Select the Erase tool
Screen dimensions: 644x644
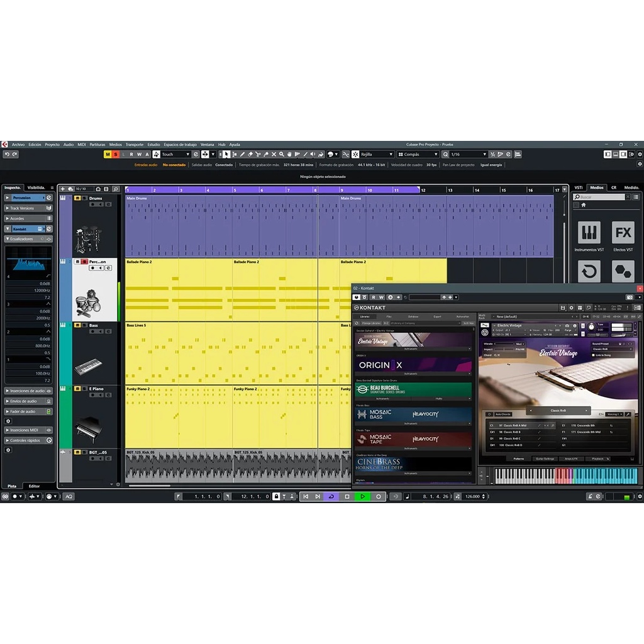click(x=250, y=155)
